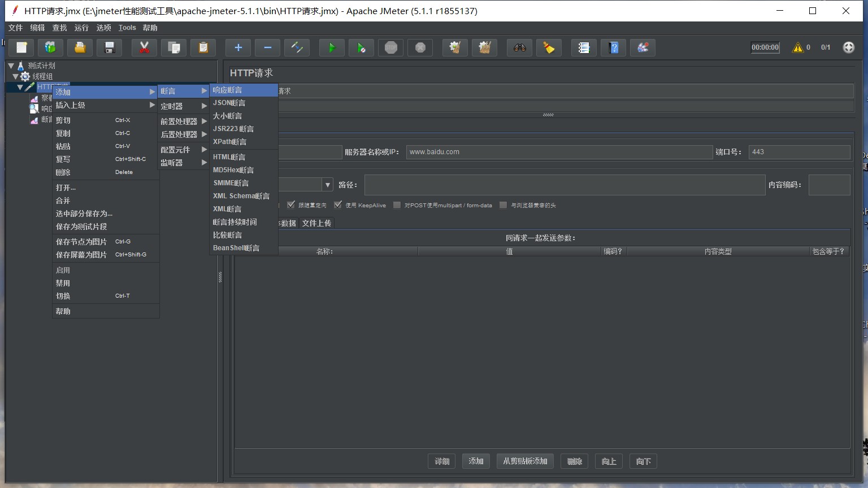
Task: Collapse all nodes with minus icon
Action: tap(267, 48)
